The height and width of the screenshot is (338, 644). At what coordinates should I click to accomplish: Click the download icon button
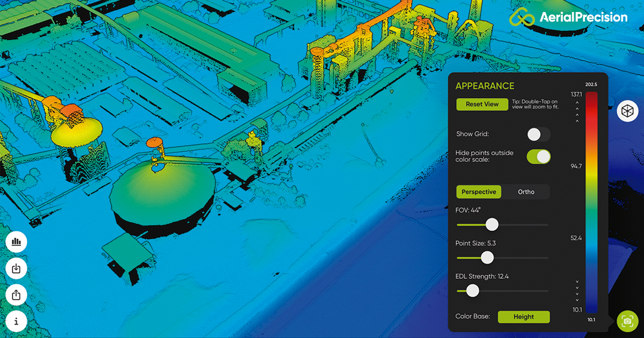(17, 269)
